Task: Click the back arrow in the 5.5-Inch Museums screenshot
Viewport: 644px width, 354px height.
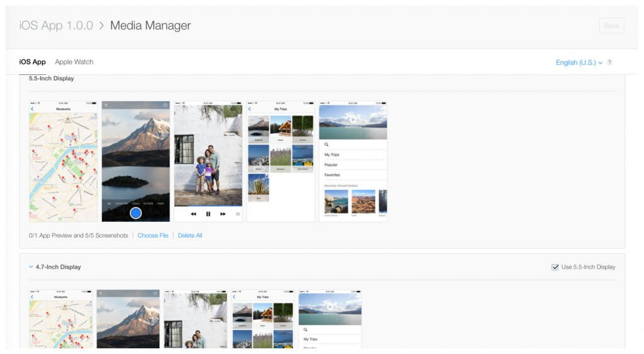Action: point(33,109)
